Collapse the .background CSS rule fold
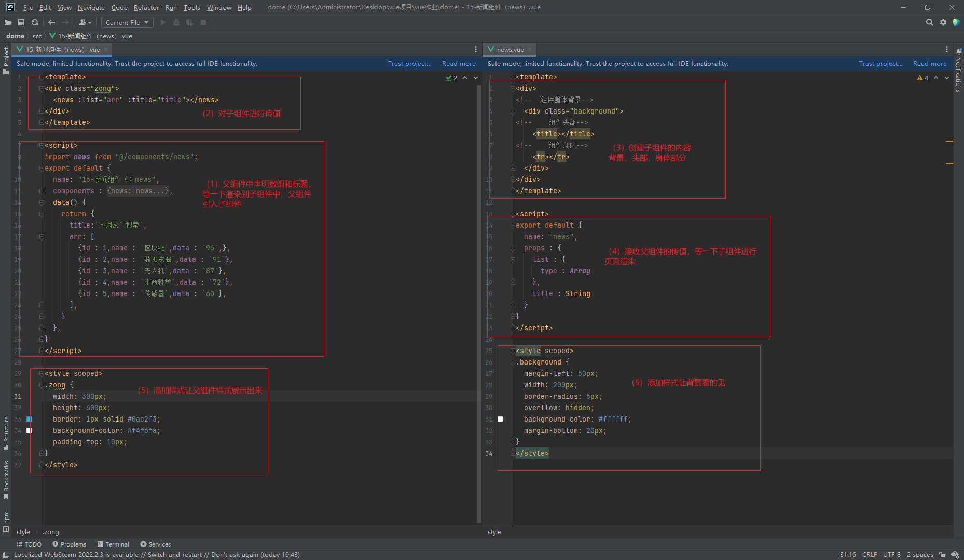This screenshot has width=964, height=560. click(x=513, y=362)
